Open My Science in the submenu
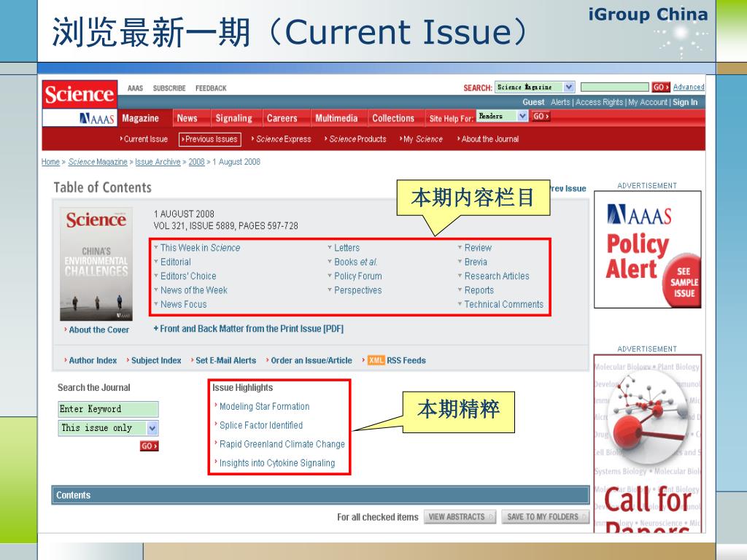 [x=422, y=139]
